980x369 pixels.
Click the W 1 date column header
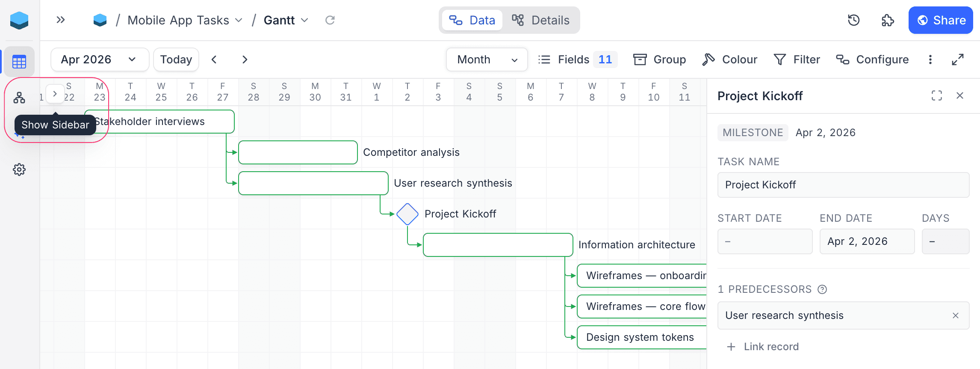(x=377, y=92)
